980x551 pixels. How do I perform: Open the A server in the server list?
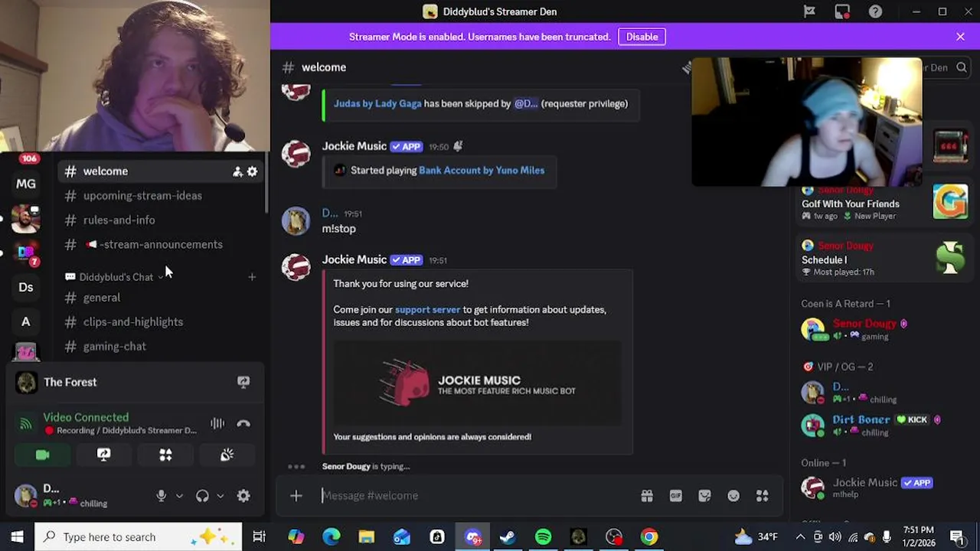click(26, 321)
